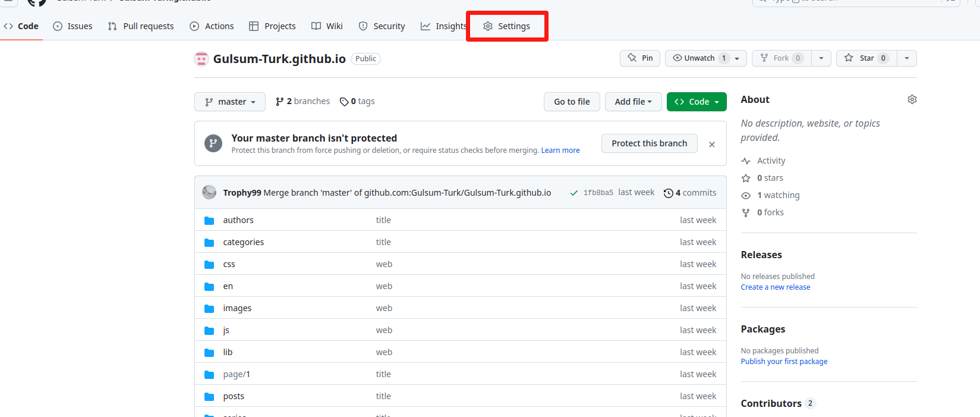Click the Fork button
980x417 pixels.
(x=782, y=58)
